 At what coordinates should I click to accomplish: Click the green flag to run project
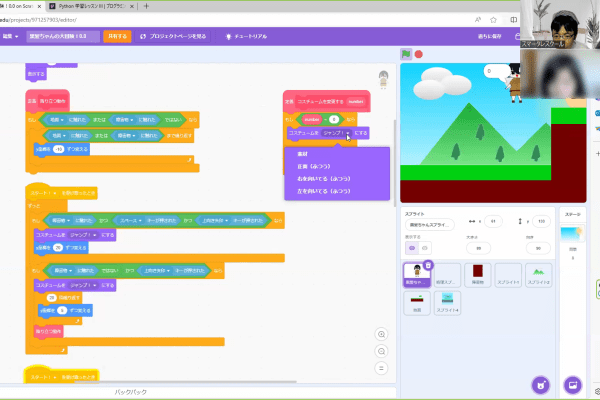(x=407, y=54)
